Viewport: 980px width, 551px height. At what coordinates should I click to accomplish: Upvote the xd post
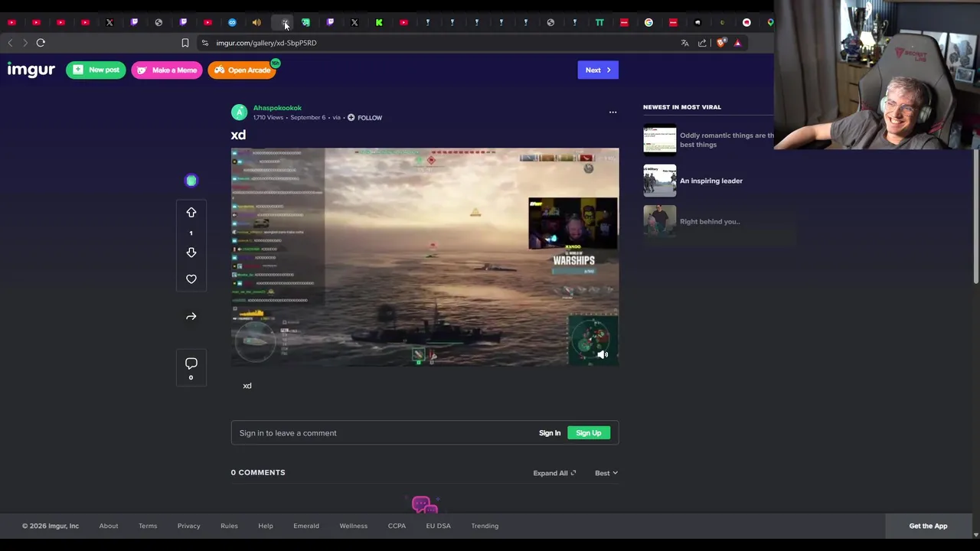coord(191,212)
